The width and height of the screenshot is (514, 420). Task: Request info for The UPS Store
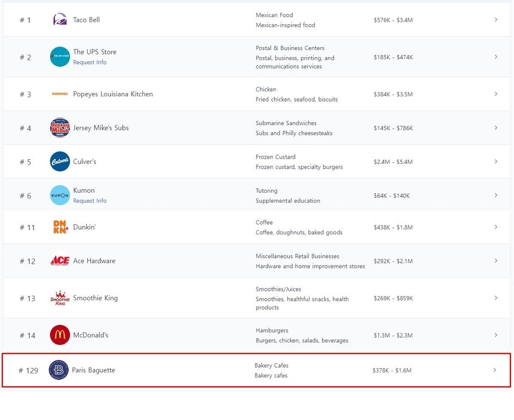point(90,62)
